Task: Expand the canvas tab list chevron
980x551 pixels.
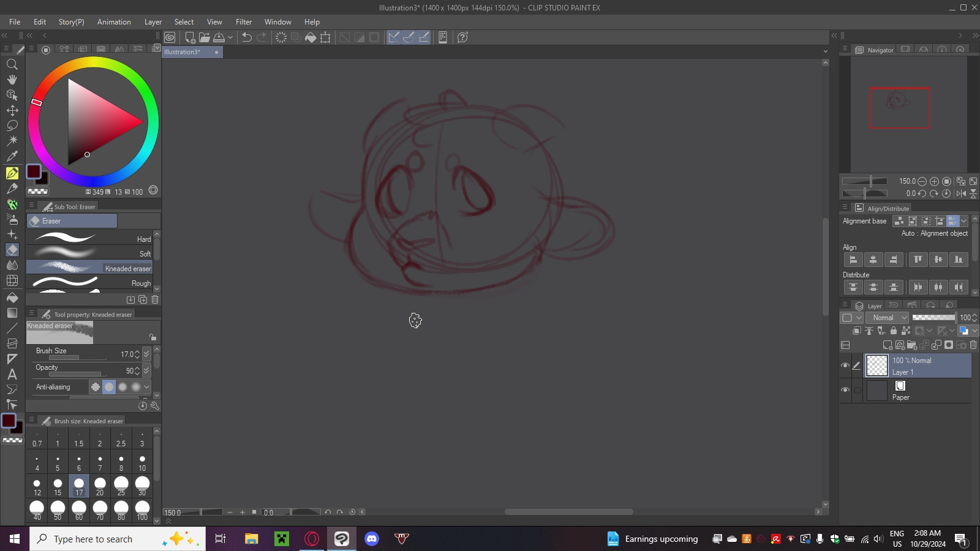Action: [x=825, y=51]
